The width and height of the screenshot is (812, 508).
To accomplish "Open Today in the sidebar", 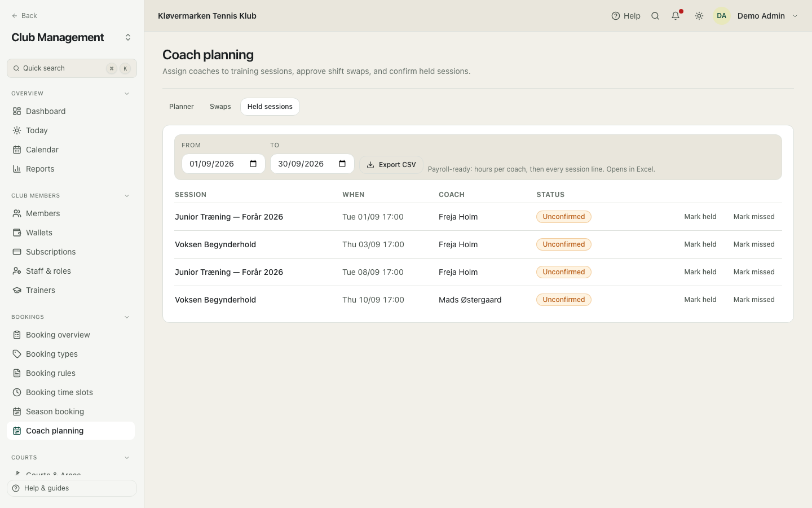I will 71,130.
